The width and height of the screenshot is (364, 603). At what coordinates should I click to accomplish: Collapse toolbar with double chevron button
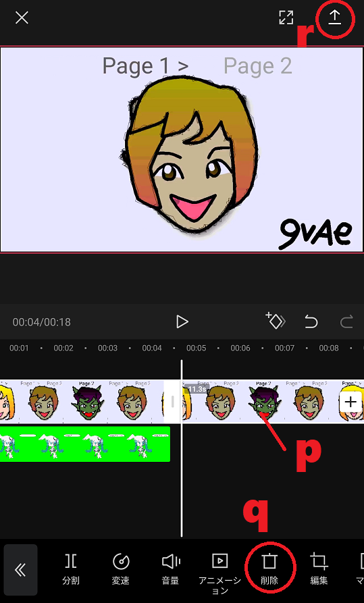21,570
